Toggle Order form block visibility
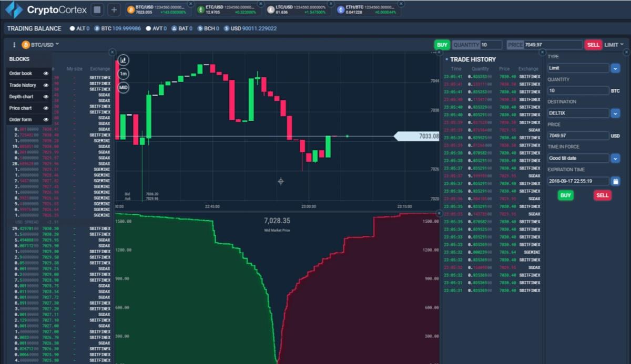The image size is (631, 364). pyautogui.click(x=46, y=120)
